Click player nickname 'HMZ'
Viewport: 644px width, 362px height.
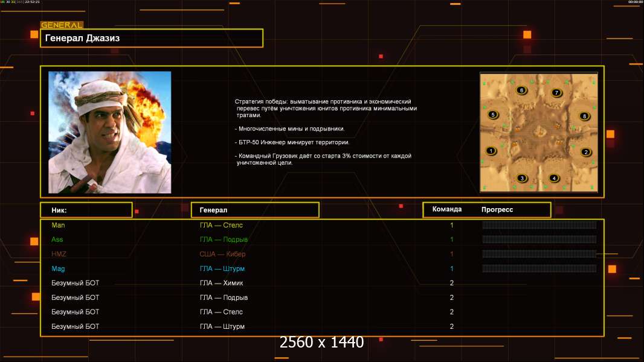pos(59,254)
